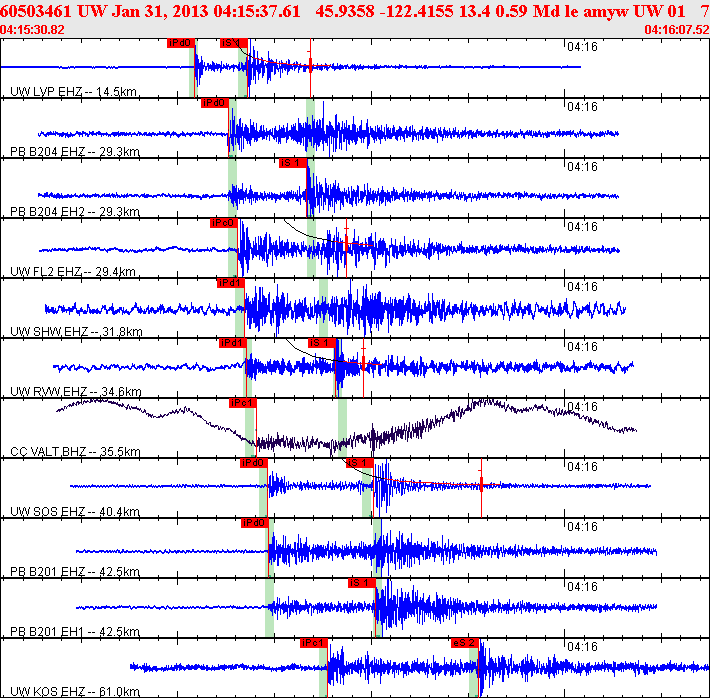Click event ID 60503461 in the header

(x=36, y=11)
